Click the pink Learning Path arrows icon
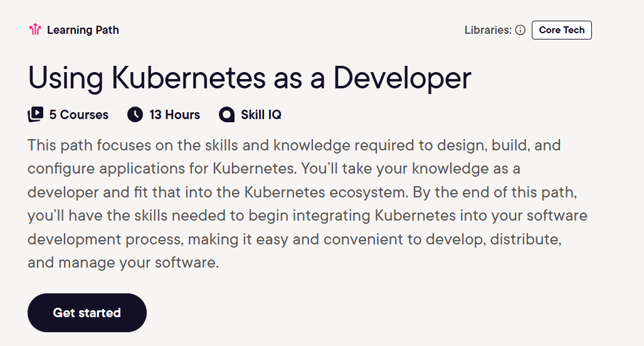Image resolution: width=644 pixels, height=346 pixels. pyautogui.click(x=35, y=29)
